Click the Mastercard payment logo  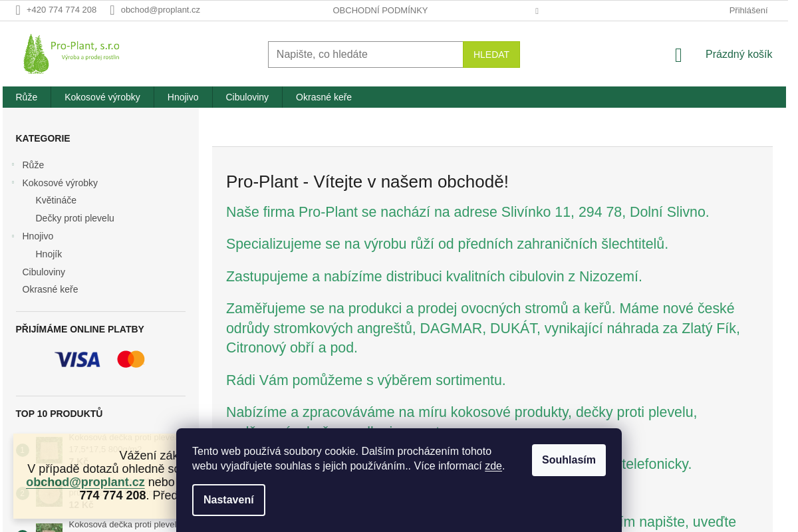[x=131, y=360]
